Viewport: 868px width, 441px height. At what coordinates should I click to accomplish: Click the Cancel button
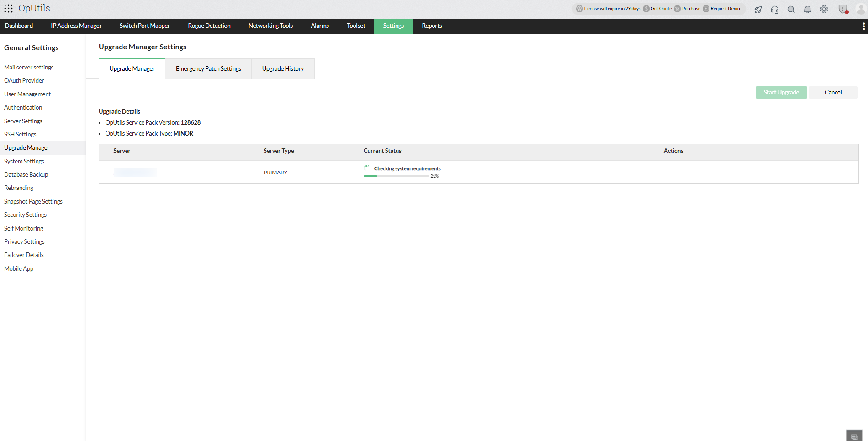pos(833,93)
